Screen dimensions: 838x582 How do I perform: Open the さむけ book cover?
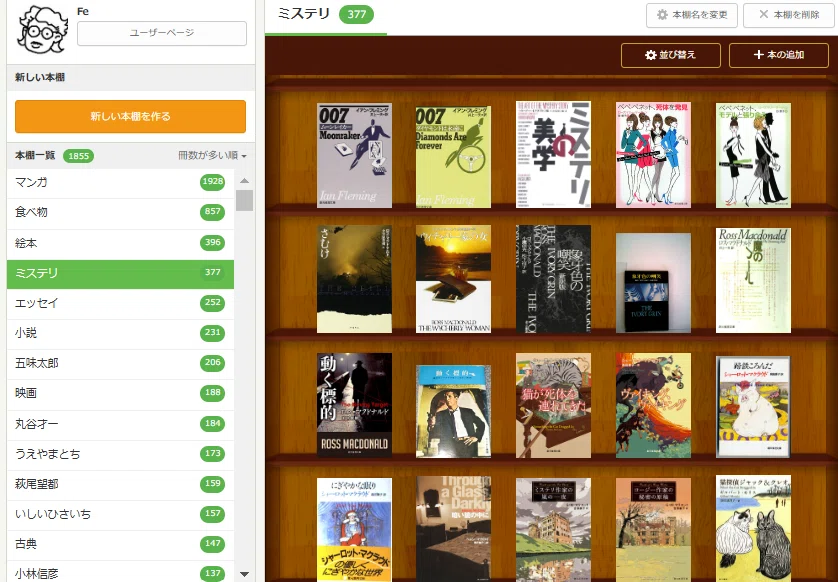coord(354,279)
